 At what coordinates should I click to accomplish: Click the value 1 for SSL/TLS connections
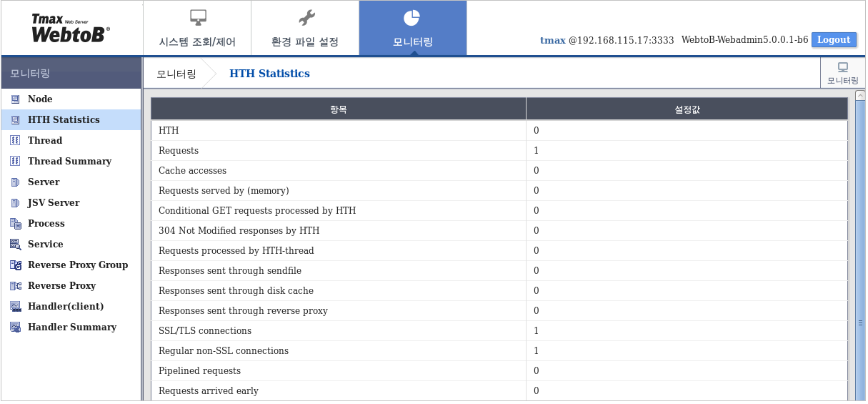pyautogui.click(x=537, y=331)
